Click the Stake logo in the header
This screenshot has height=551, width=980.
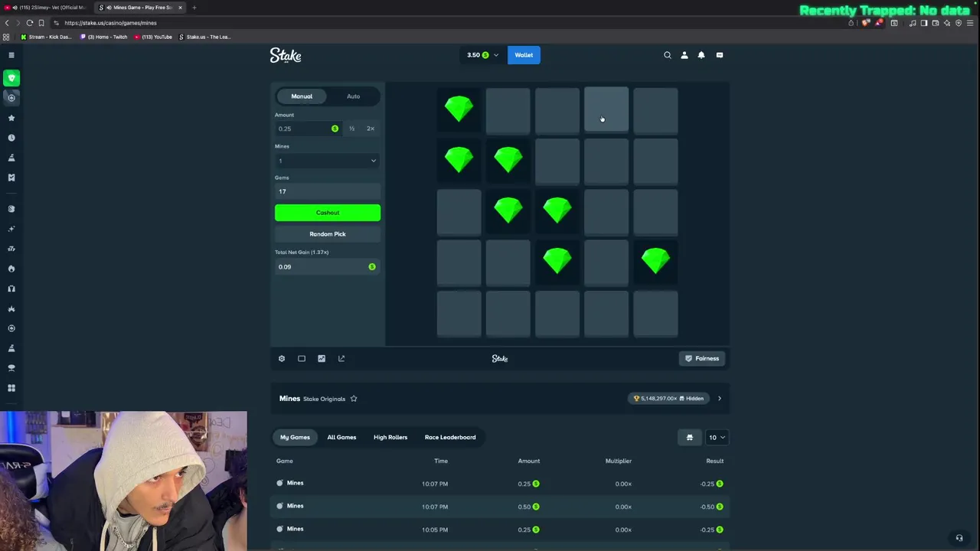coord(286,55)
